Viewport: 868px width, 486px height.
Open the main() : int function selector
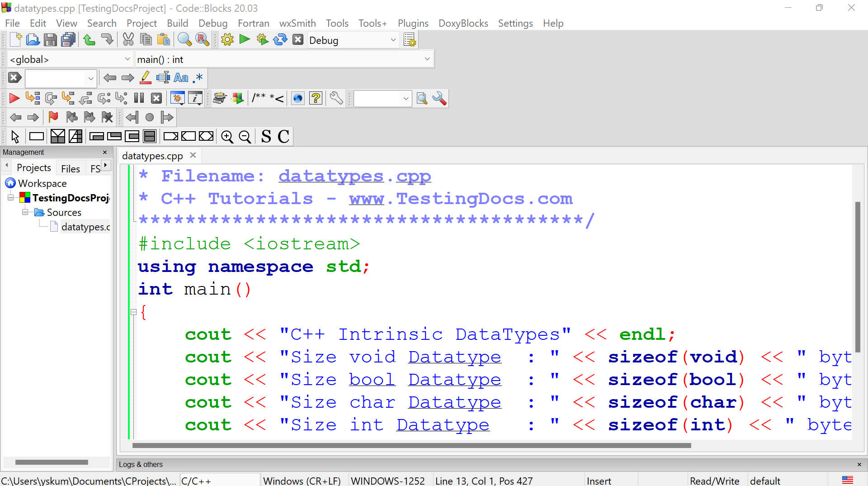coord(427,59)
